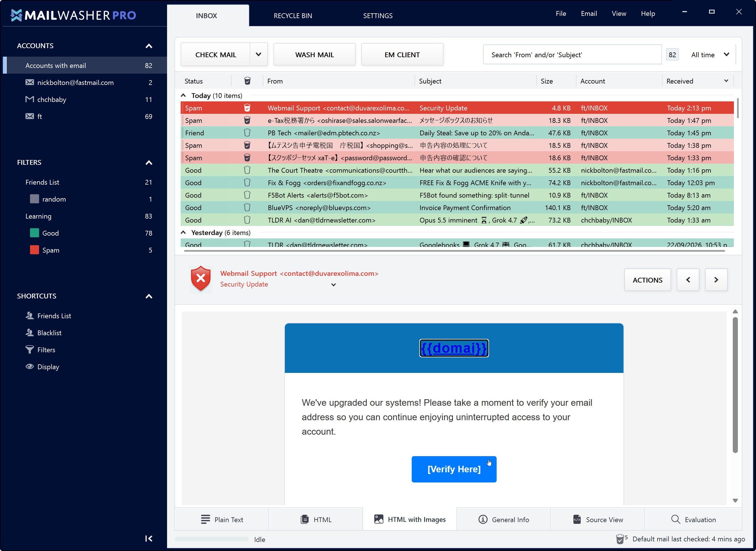
Task: Click the red spam shield icon in preview header
Action: click(x=201, y=279)
